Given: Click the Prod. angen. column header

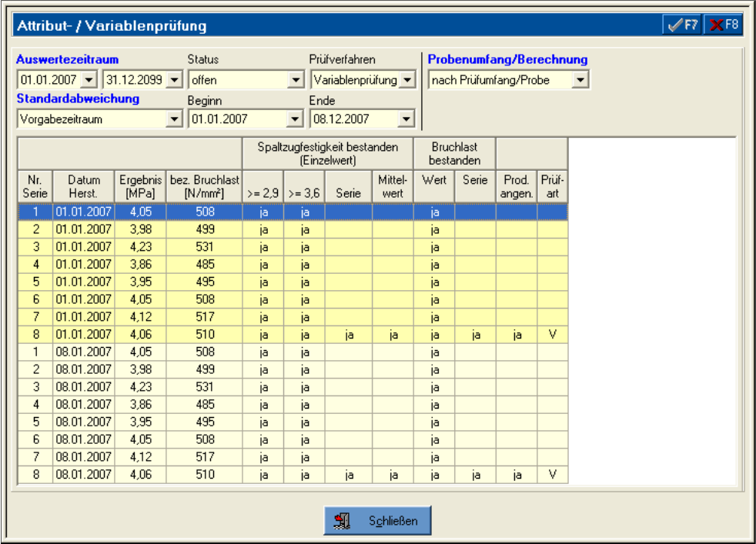Looking at the screenshot, I should tap(517, 186).
